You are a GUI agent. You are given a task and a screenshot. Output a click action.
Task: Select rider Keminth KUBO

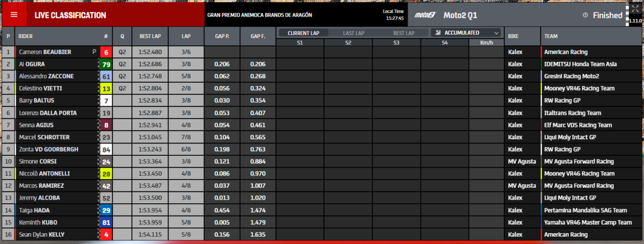[38, 222]
